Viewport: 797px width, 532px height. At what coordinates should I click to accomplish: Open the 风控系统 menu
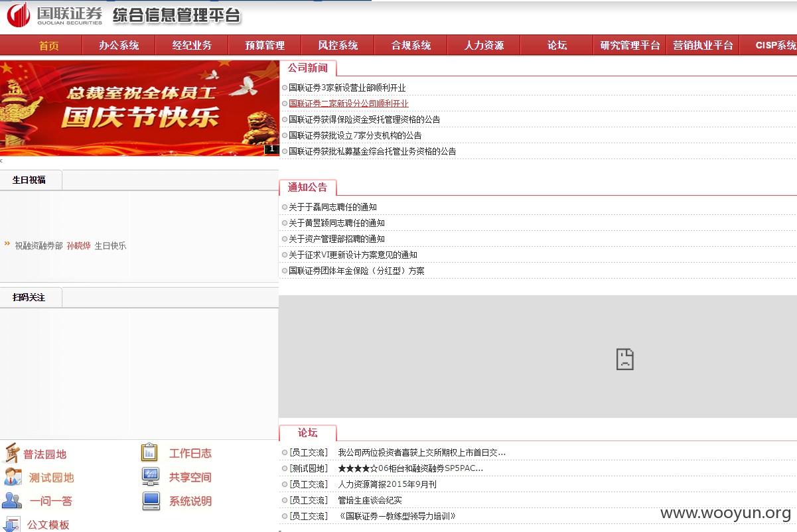[338, 46]
